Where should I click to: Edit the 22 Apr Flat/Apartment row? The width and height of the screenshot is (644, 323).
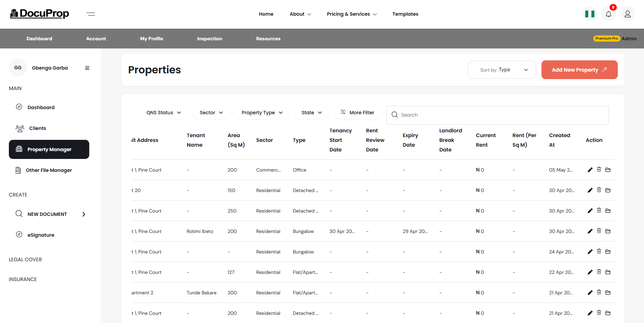(x=590, y=272)
